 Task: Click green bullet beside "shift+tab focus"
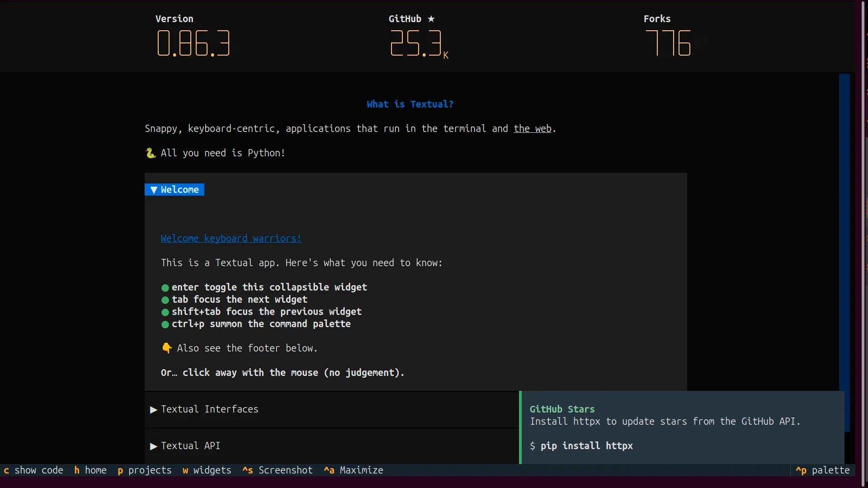pos(165,312)
